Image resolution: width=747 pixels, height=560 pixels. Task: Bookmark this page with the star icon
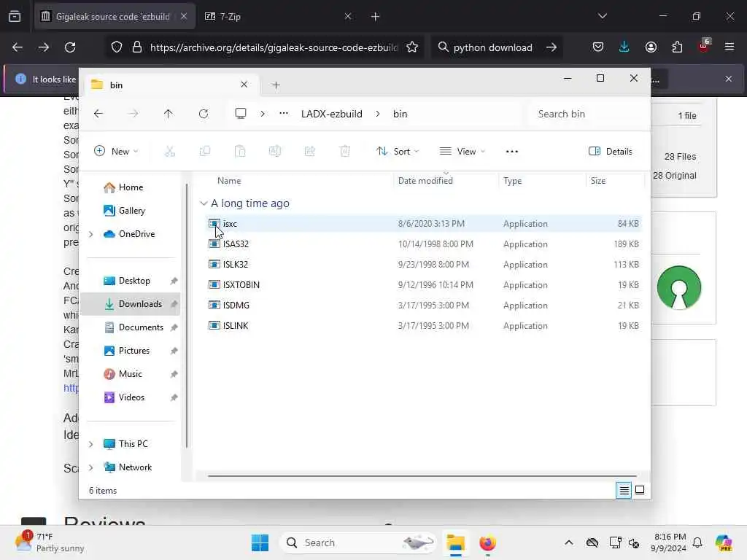click(x=412, y=47)
